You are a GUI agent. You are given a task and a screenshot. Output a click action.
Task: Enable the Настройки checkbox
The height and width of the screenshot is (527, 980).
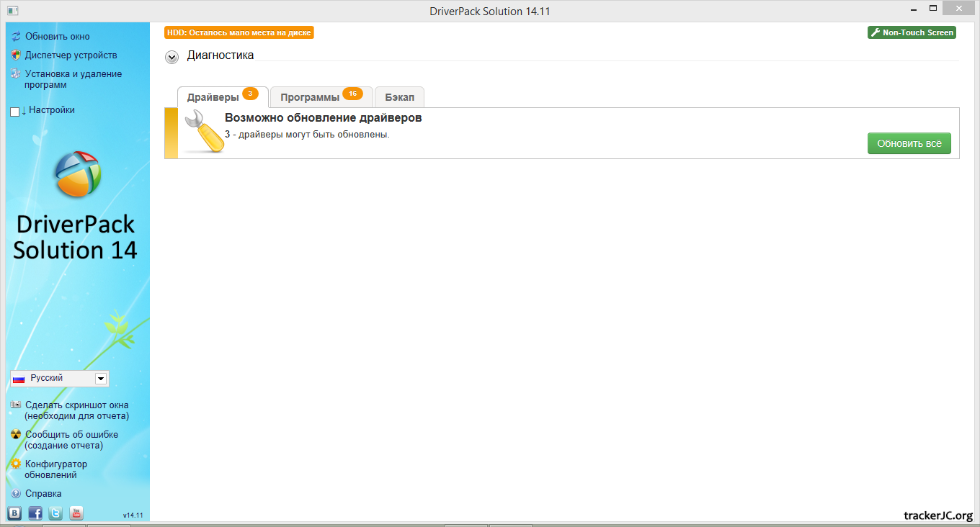[x=15, y=112]
